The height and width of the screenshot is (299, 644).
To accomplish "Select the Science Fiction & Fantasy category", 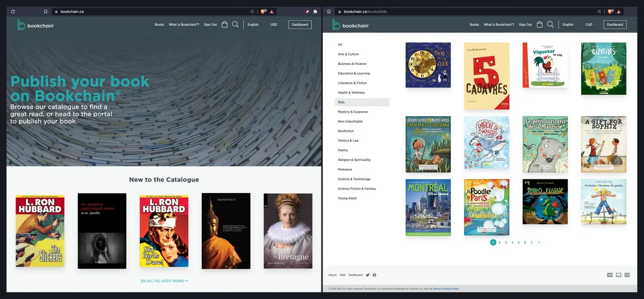I will 357,189.
